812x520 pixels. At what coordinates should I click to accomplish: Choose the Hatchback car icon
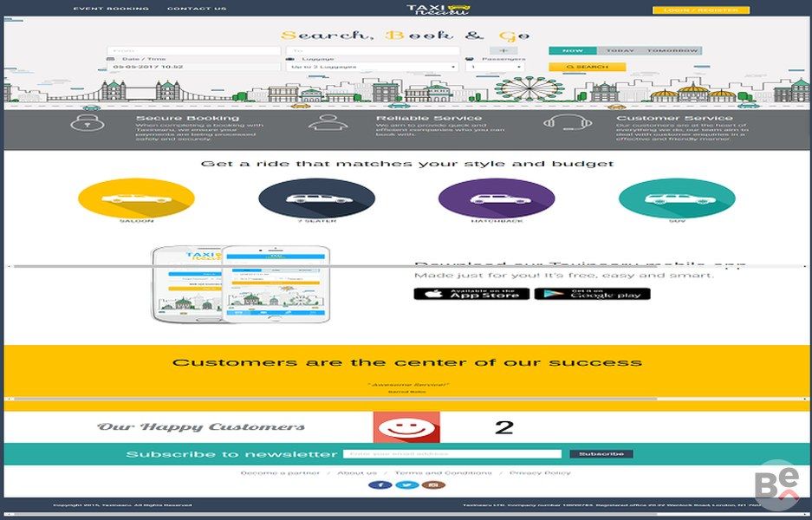click(497, 198)
